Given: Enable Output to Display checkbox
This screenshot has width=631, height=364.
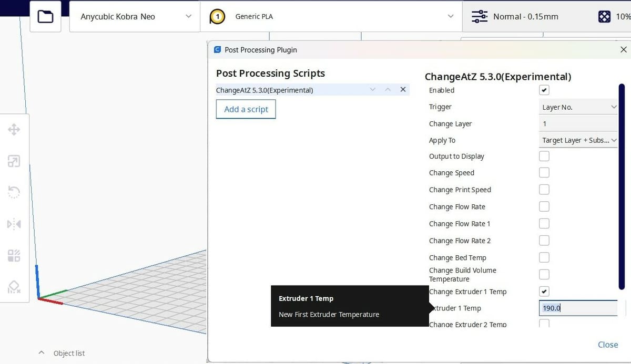Looking at the screenshot, I should [544, 156].
